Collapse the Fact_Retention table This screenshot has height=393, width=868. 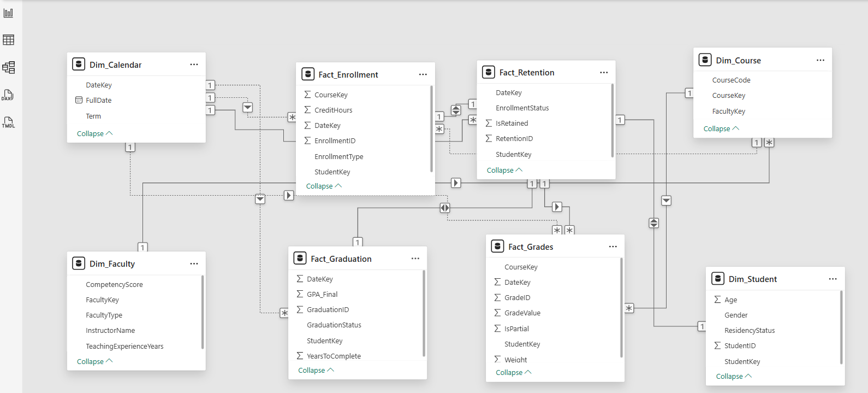click(504, 170)
